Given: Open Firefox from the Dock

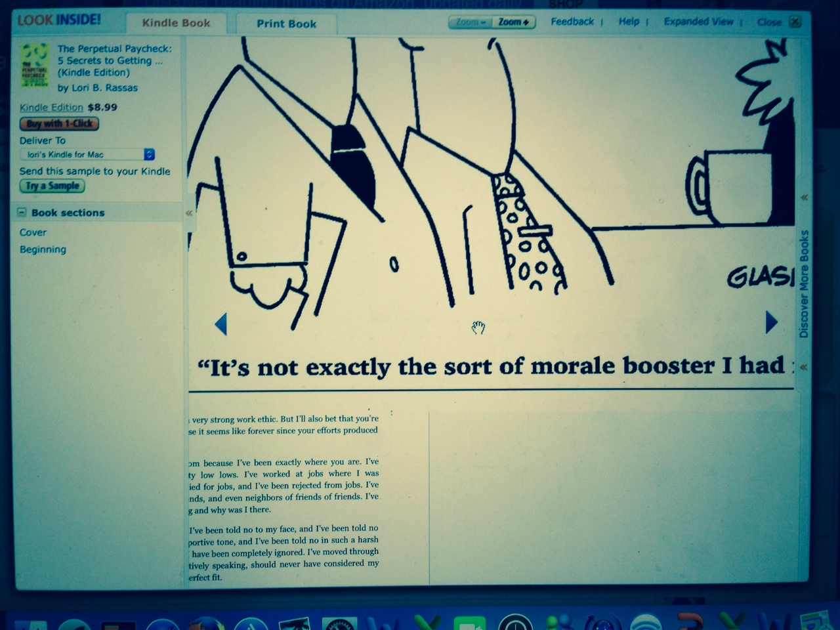Looking at the screenshot, I should (x=205, y=623).
